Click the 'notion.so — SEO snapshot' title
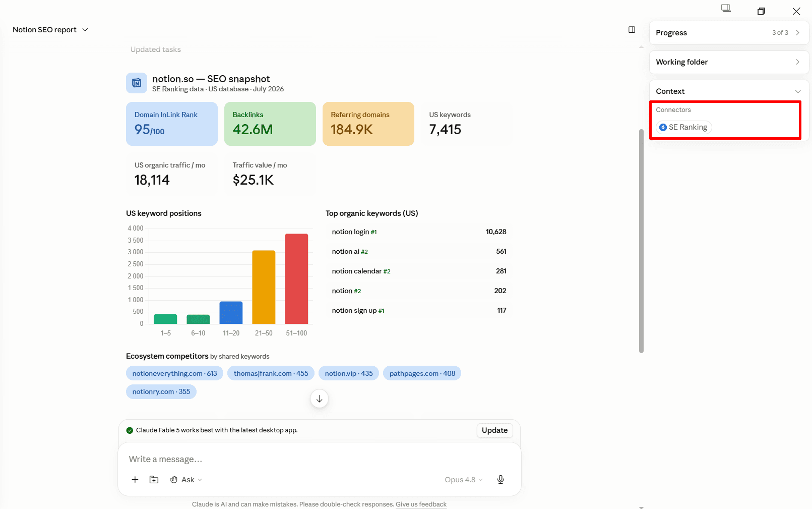 click(211, 79)
